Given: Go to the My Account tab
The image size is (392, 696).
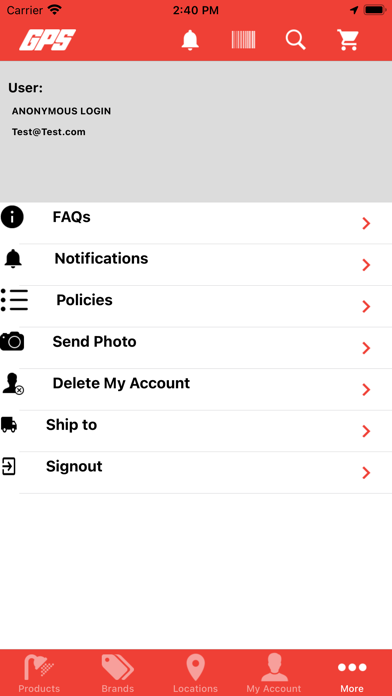Looking at the screenshot, I should (274, 673).
